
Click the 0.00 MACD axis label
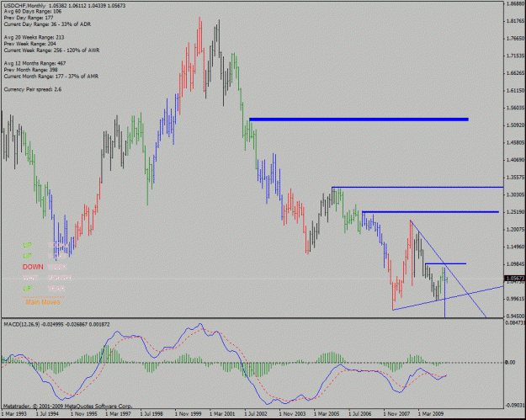pyautogui.click(x=510, y=362)
